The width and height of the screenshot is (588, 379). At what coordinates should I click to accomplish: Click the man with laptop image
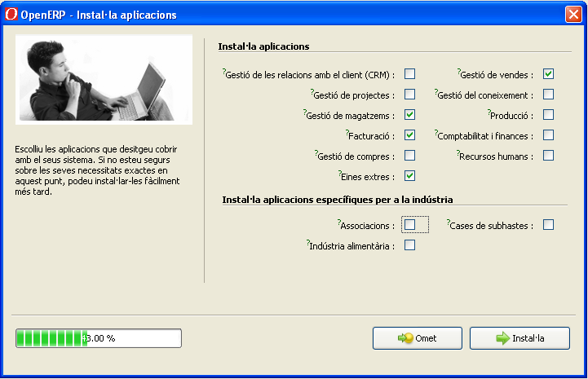pyautogui.click(x=104, y=80)
